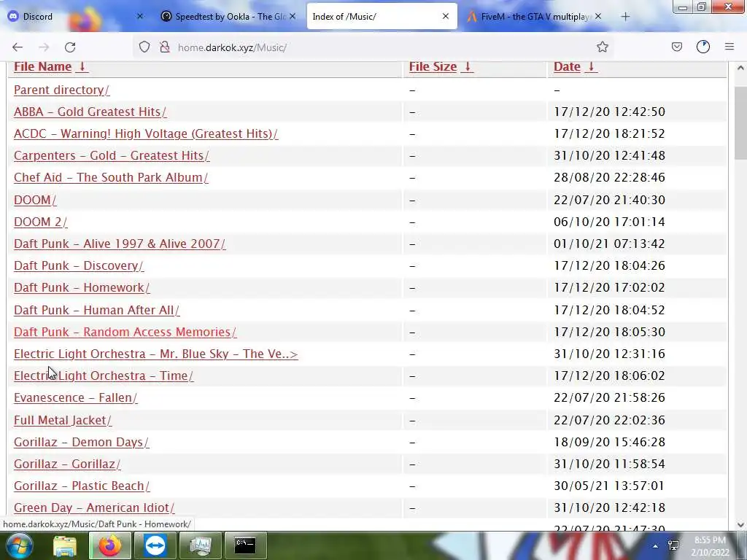Viewport: 747px width, 560px height.
Task: Click the File Name column header link
Action: 43,66
